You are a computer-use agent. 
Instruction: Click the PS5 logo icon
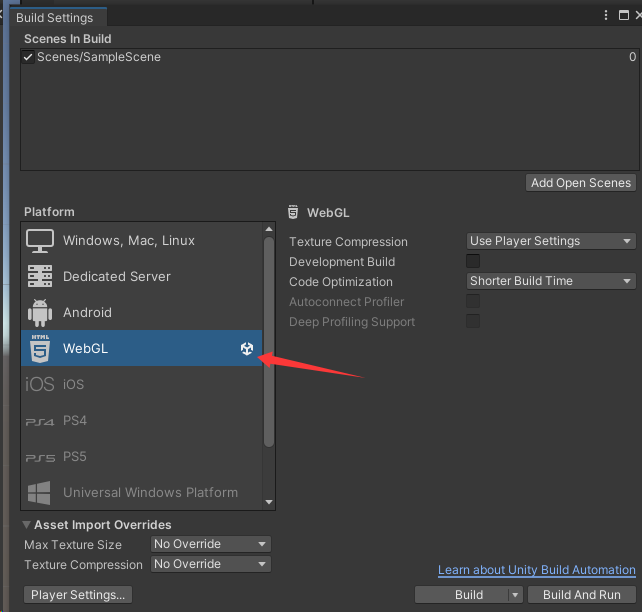tap(40, 458)
